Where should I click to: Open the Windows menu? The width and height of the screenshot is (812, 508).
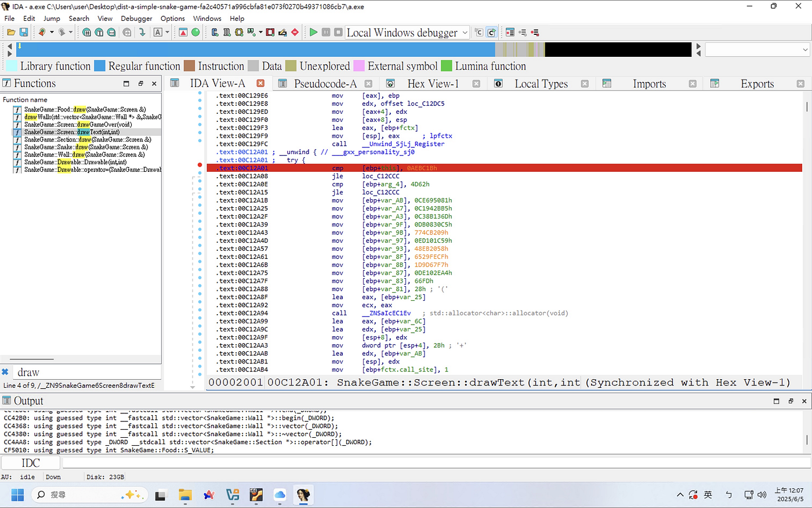[207, 19]
